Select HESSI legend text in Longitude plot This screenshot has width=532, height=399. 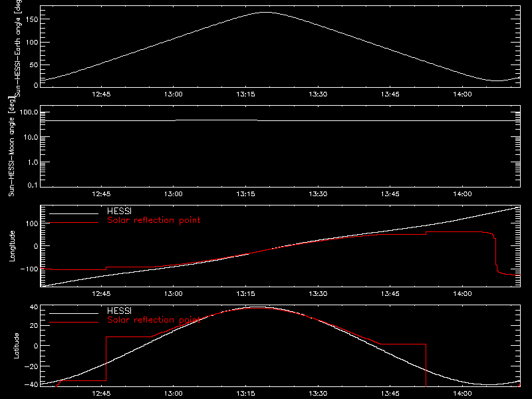pyautogui.click(x=119, y=211)
